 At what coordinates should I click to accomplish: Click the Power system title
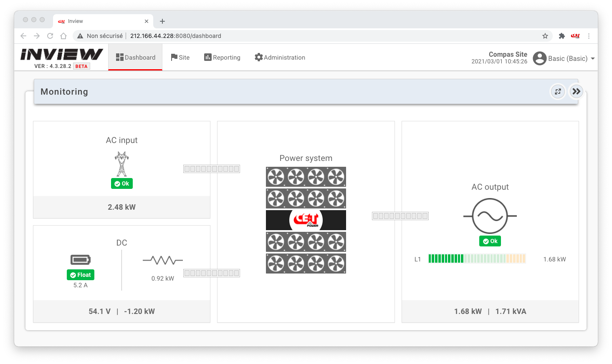306,158
